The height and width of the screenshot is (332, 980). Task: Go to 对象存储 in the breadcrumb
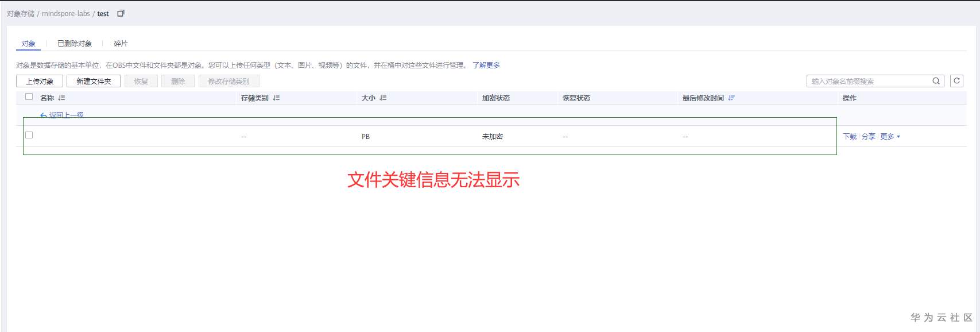(x=21, y=14)
